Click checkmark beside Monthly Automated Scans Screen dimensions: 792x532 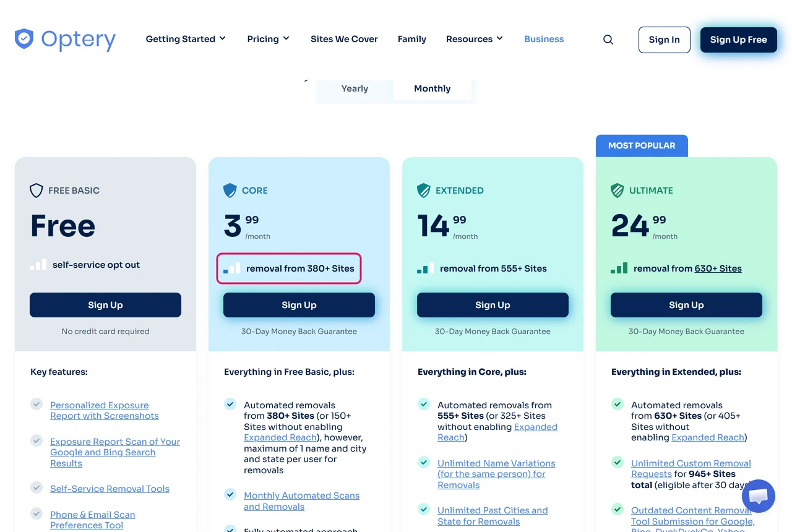[230, 494]
